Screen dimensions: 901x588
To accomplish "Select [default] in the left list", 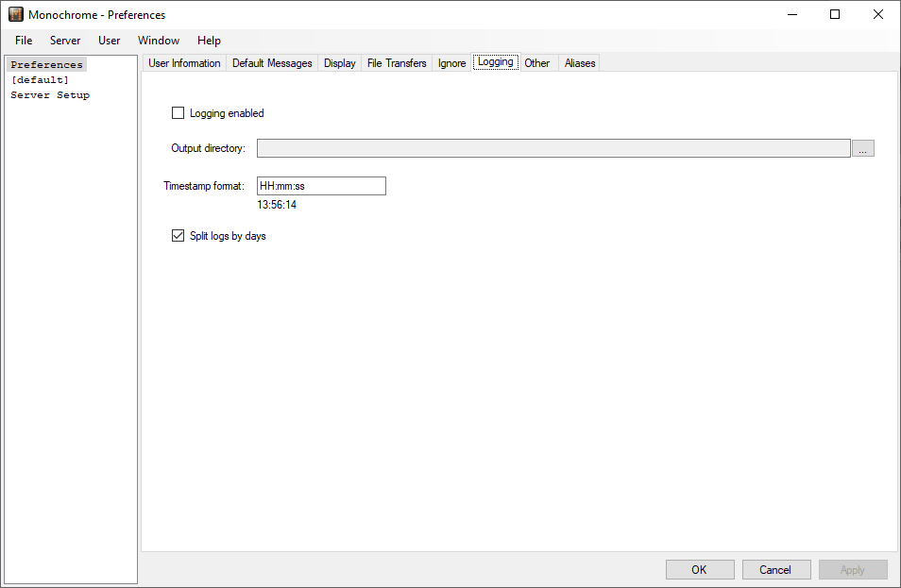I will coord(40,80).
